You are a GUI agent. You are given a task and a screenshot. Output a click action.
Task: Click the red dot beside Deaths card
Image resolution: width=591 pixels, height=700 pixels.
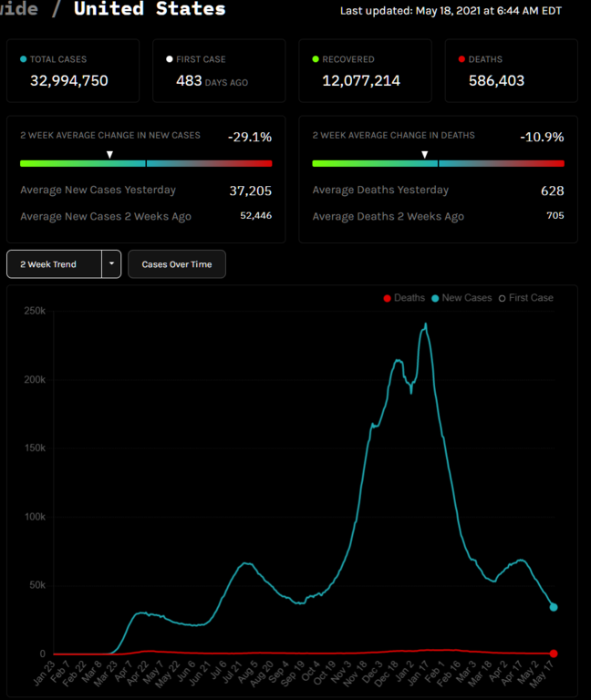pyautogui.click(x=461, y=59)
